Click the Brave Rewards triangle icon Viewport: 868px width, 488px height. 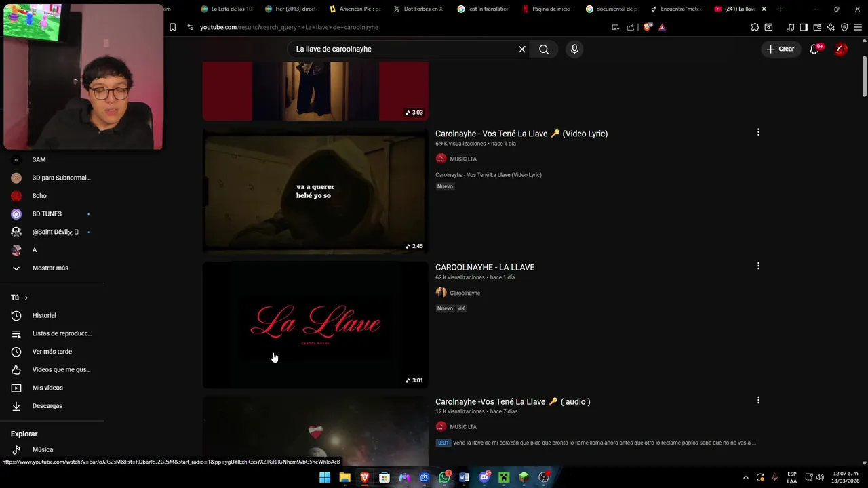[x=662, y=27]
